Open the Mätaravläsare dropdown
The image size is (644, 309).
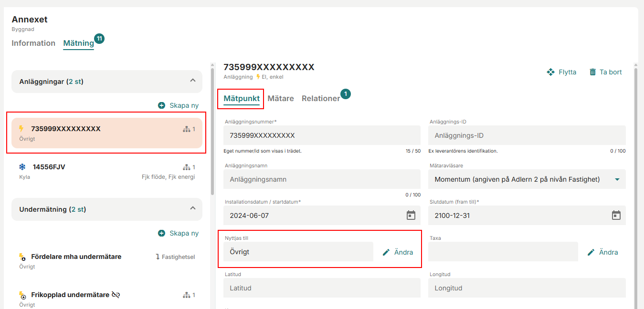coord(617,179)
